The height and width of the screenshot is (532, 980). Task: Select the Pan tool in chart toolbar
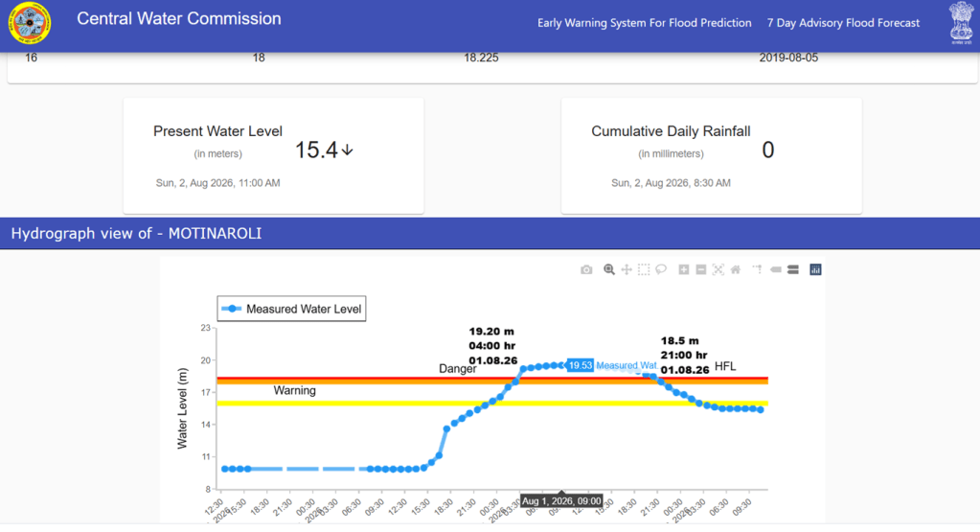(x=627, y=269)
